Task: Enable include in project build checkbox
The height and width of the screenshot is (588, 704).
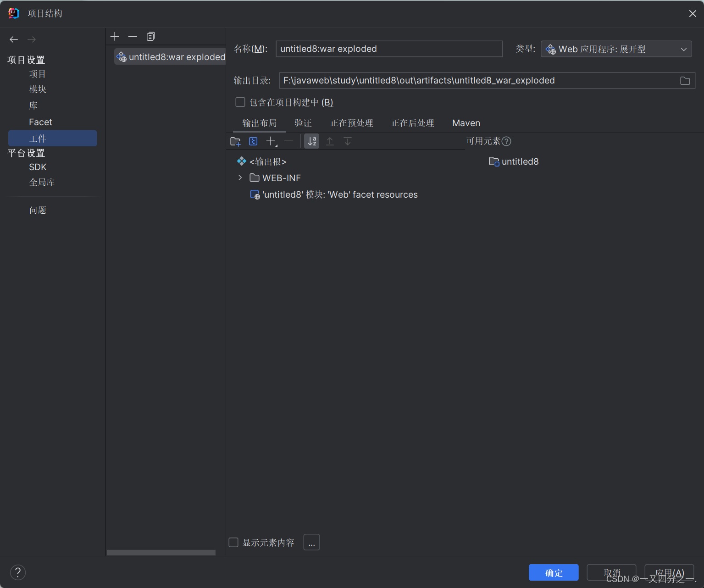Action: click(240, 102)
